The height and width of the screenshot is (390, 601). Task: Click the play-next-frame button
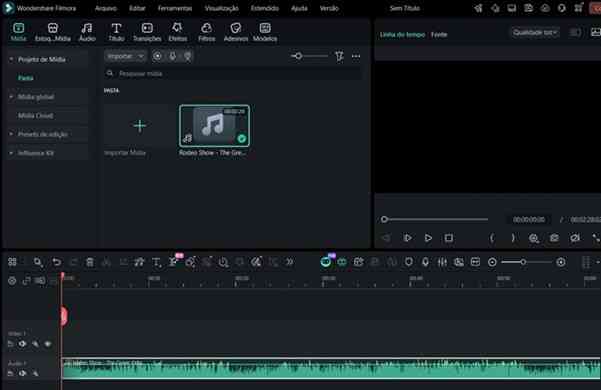[x=407, y=238]
